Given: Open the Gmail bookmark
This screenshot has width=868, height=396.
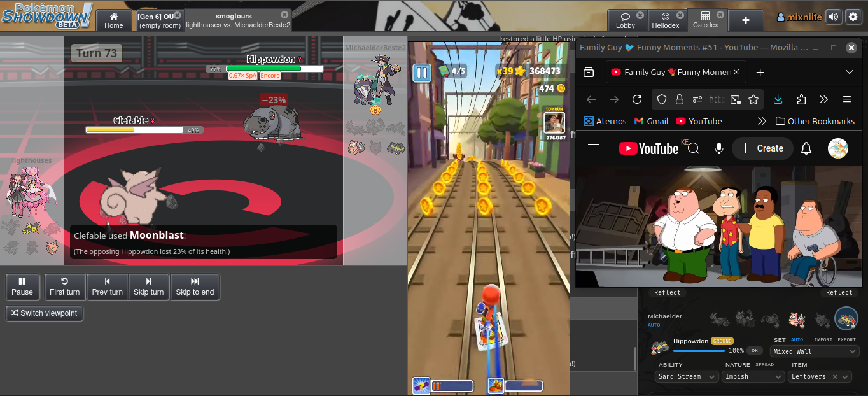Looking at the screenshot, I should (650, 121).
